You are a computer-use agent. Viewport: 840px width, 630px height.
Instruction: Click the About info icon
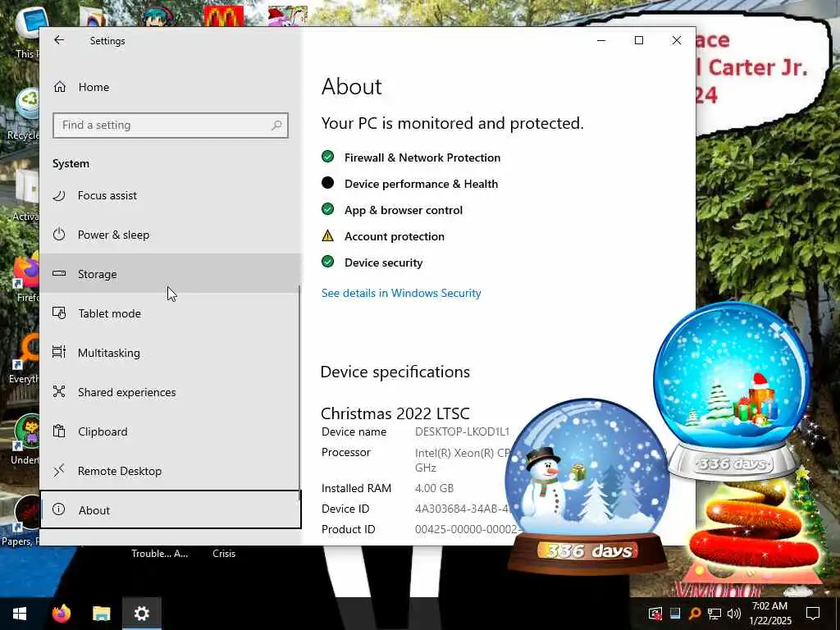click(59, 509)
